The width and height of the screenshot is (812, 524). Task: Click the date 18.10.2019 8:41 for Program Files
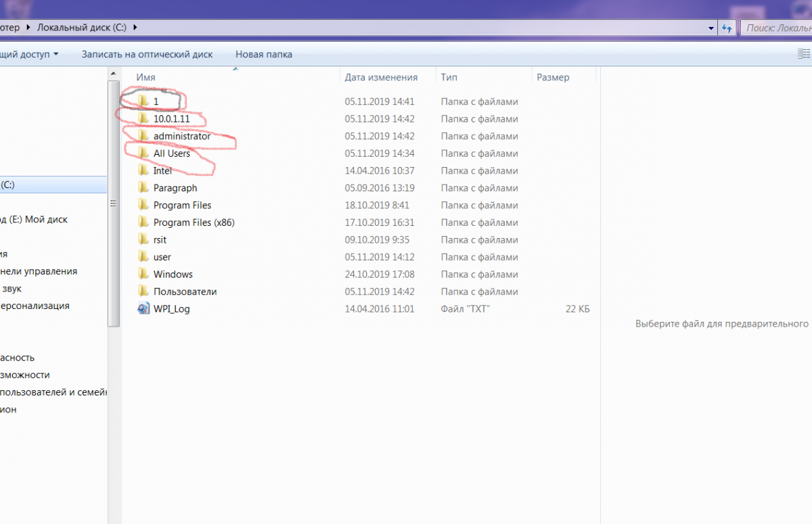point(377,206)
